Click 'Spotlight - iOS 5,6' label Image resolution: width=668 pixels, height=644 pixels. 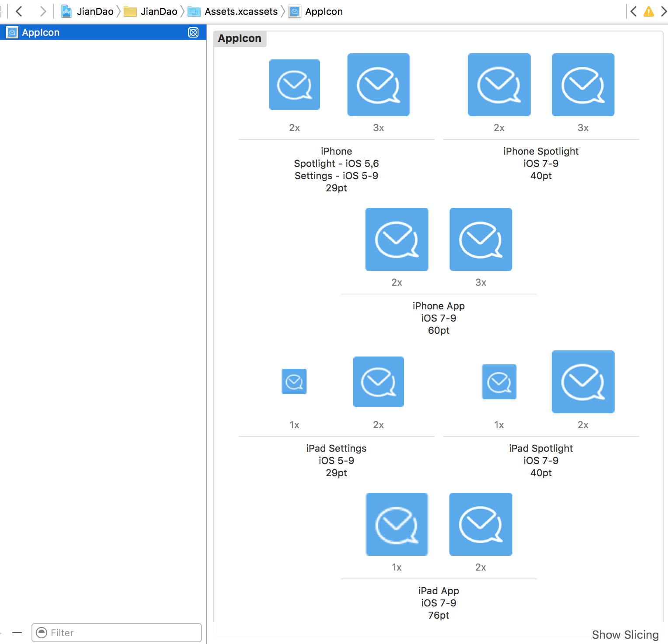coord(336,163)
